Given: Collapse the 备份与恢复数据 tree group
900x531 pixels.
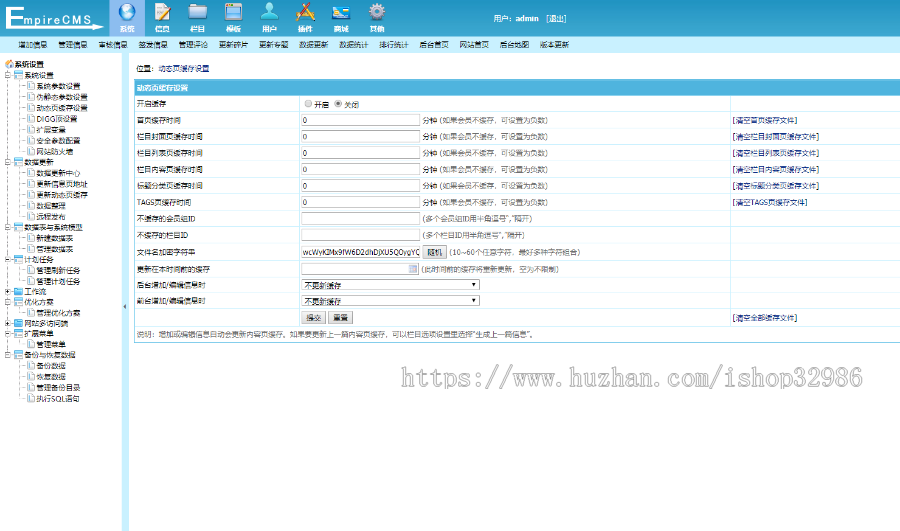Looking at the screenshot, I should coord(7,354).
